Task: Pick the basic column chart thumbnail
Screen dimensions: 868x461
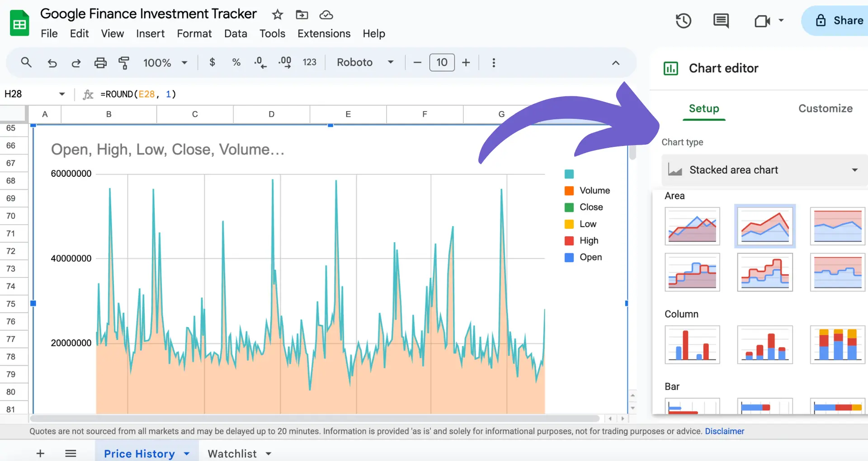Action: coord(692,344)
